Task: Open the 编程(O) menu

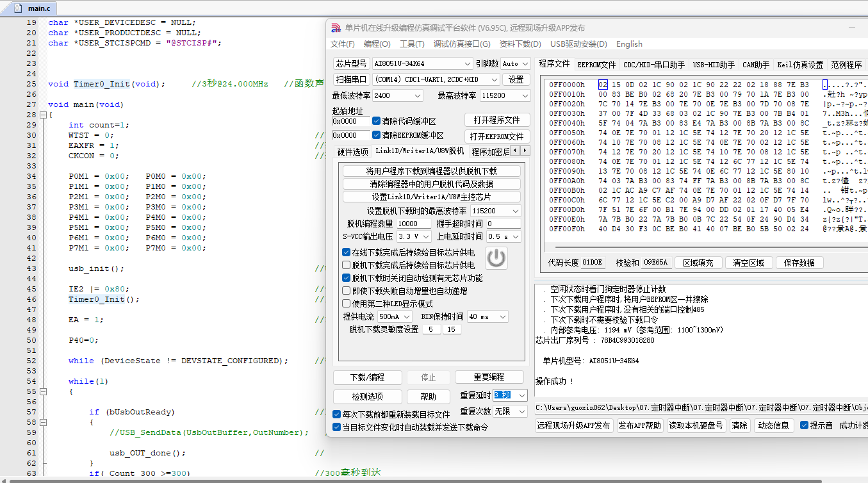Action: pos(377,44)
